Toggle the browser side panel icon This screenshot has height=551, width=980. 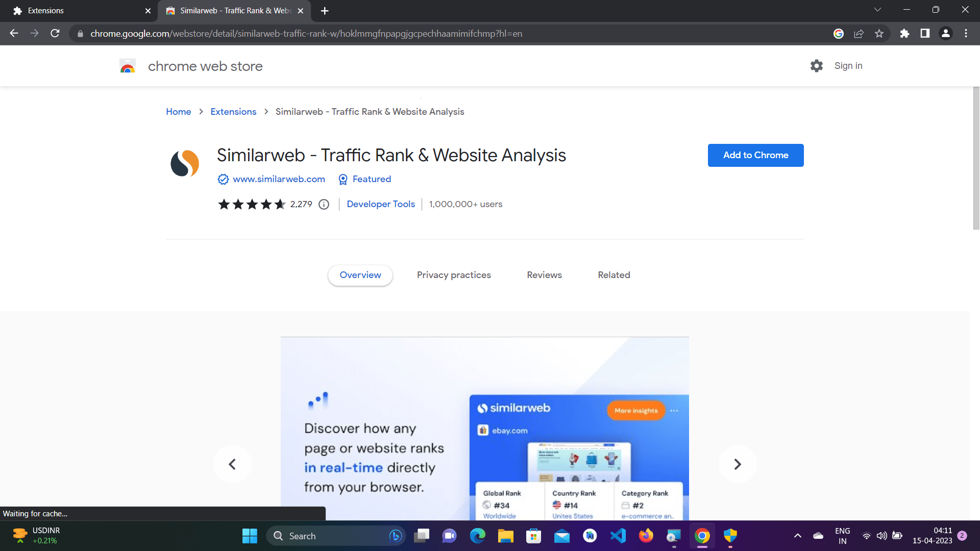point(925,34)
